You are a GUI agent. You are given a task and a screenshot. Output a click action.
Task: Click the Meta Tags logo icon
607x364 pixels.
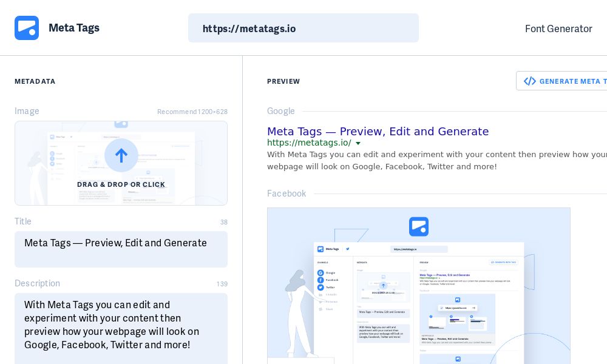27,28
